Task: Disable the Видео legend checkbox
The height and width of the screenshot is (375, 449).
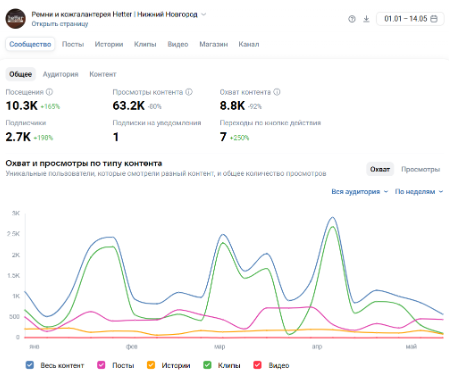Action: click(x=257, y=365)
